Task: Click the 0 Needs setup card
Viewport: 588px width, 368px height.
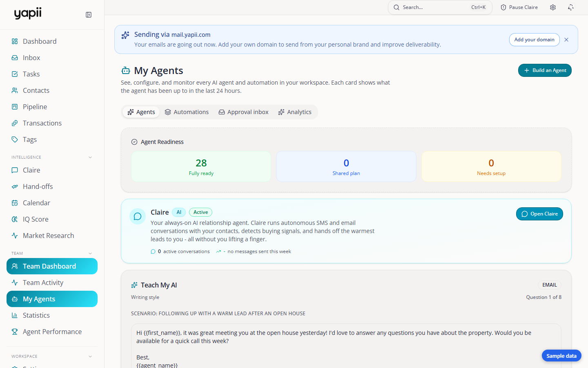Action: click(491, 166)
